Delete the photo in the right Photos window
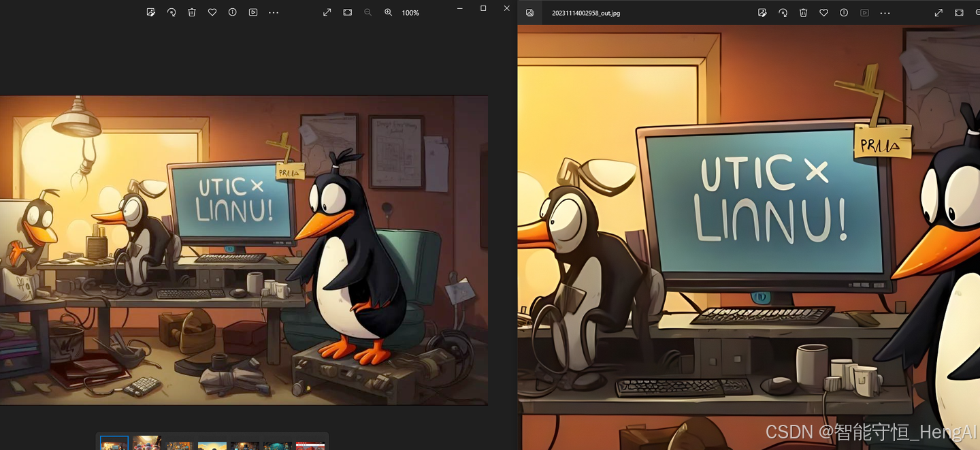The width and height of the screenshot is (980, 450). coord(804,12)
